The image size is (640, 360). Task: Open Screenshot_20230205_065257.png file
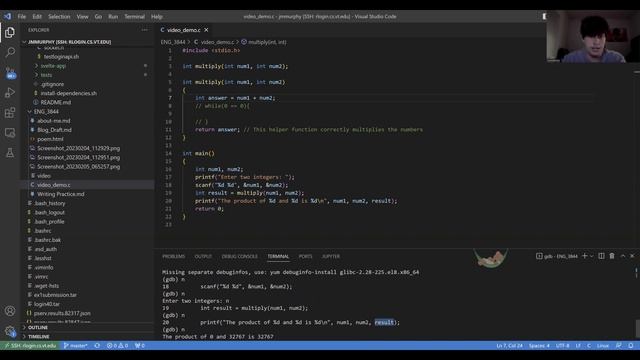[78, 167]
